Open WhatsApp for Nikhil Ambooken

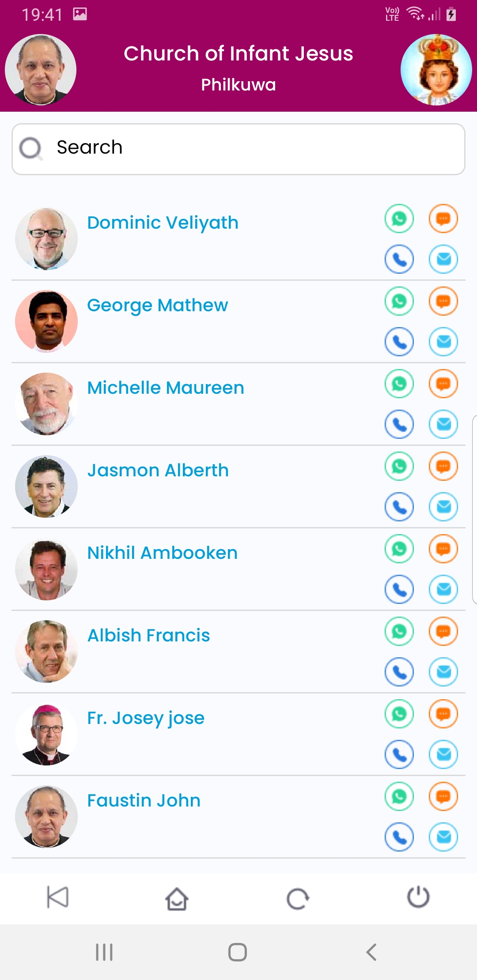(399, 549)
